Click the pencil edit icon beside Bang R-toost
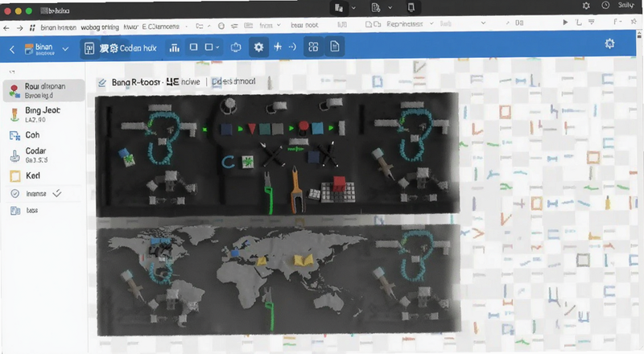The image size is (644, 354). pyautogui.click(x=102, y=83)
